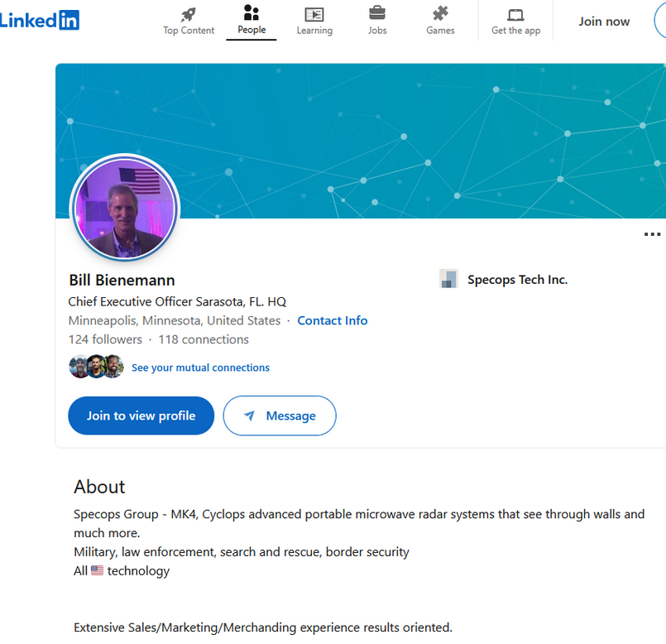Viewport: 666px width, 644px height.
Task: Open the Jobs briefcase tab
Action: (x=377, y=21)
